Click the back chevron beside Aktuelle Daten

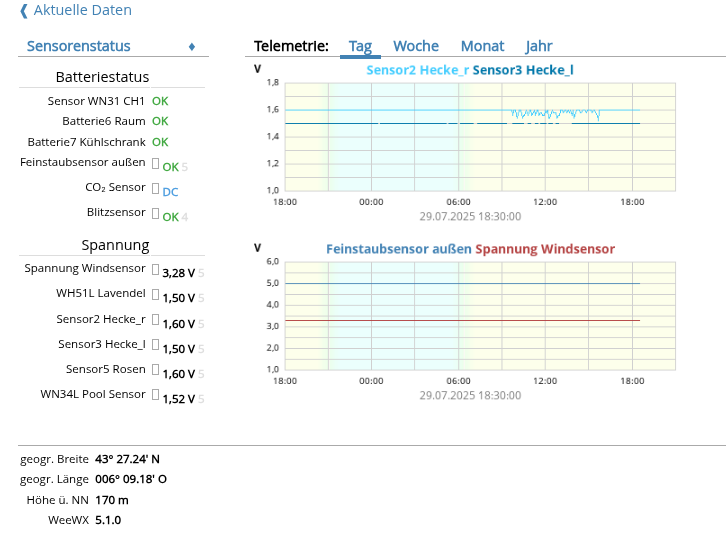24,11
